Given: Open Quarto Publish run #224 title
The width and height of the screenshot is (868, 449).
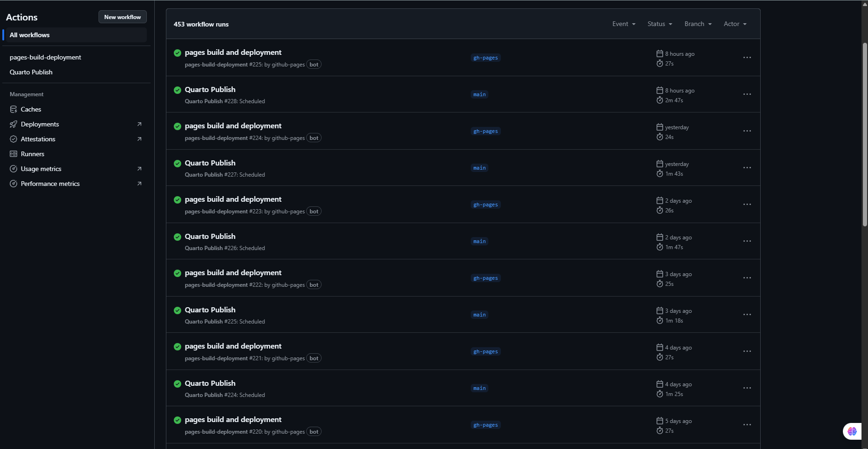Looking at the screenshot, I should pos(210,383).
